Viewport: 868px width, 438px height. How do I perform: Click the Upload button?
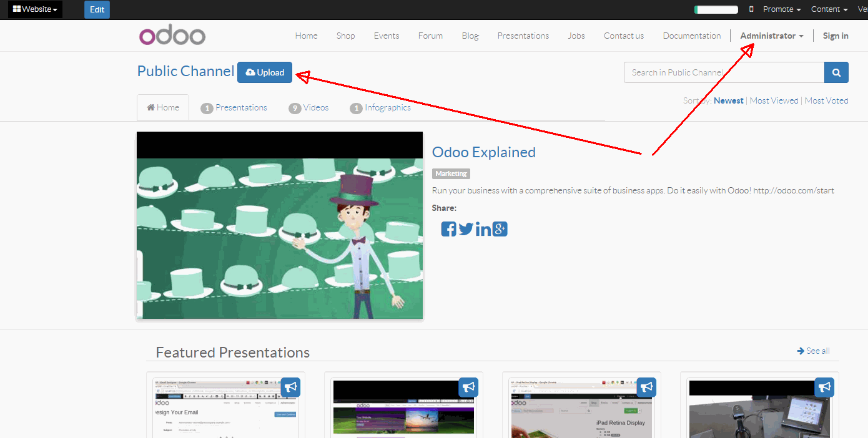(x=265, y=72)
